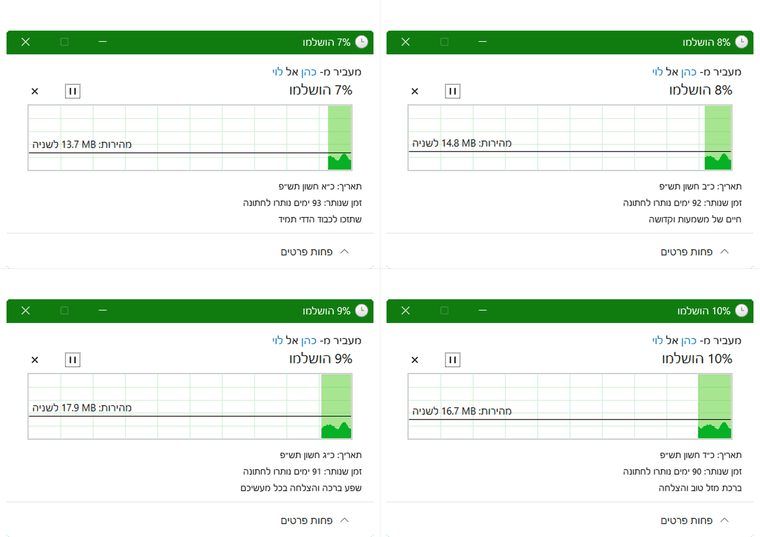
Task: Pause the 8% complete transfer
Action: [x=452, y=91]
